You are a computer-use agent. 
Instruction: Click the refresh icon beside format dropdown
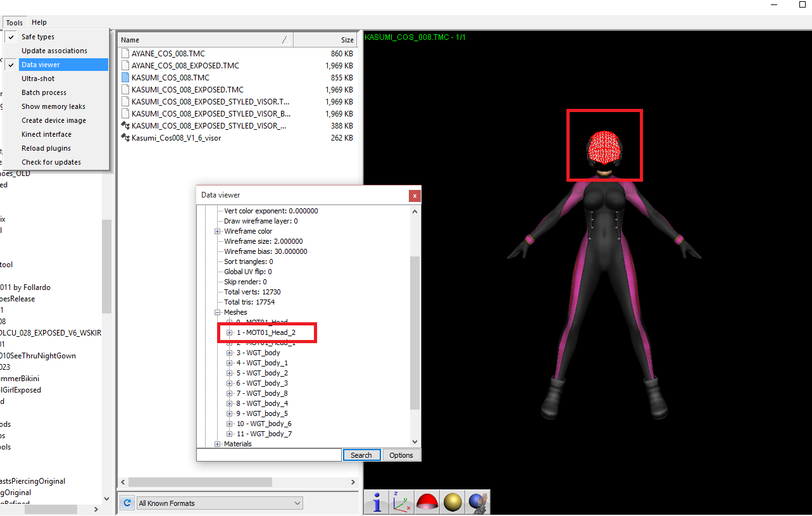pyautogui.click(x=127, y=503)
